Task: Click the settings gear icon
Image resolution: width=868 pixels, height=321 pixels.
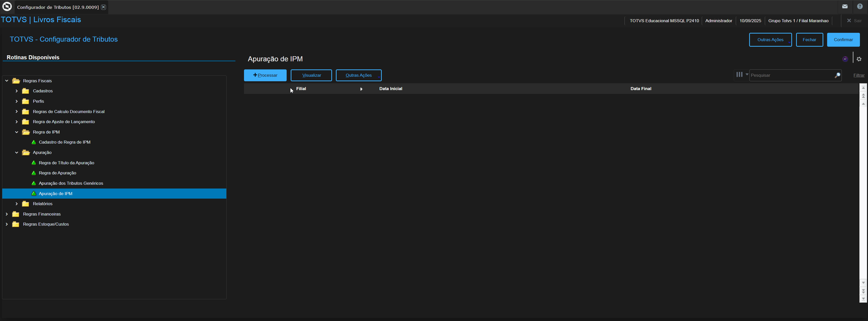Action: tap(859, 59)
